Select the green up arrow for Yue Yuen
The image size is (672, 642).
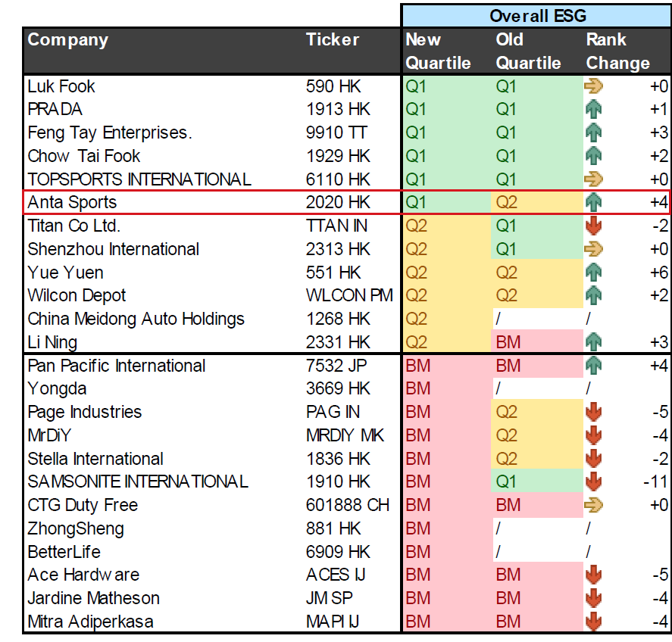(593, 273)
